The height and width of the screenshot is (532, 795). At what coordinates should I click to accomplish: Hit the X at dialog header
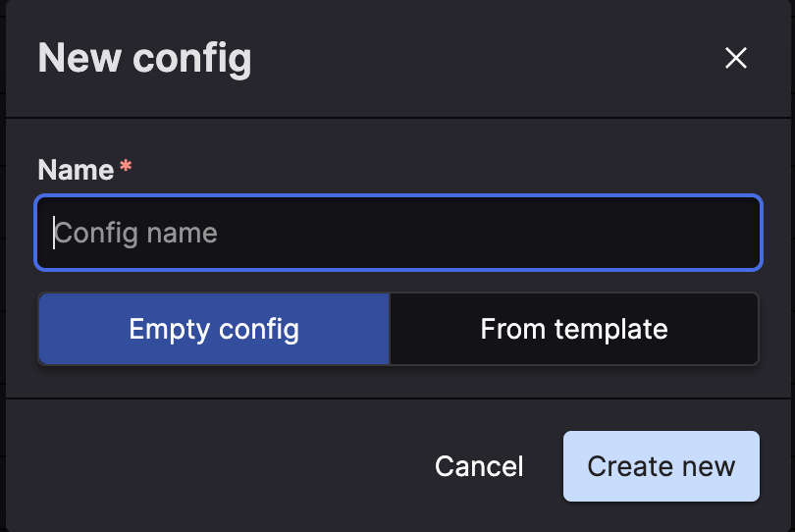[736, 59]
